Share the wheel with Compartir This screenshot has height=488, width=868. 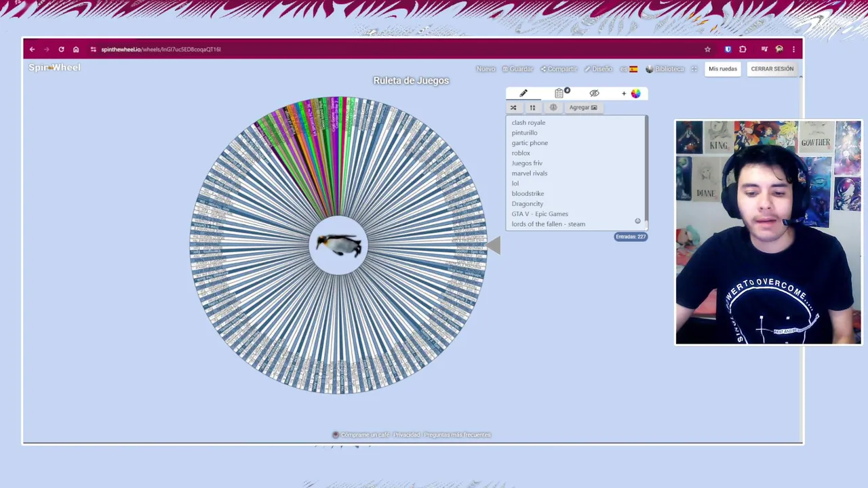558,69
